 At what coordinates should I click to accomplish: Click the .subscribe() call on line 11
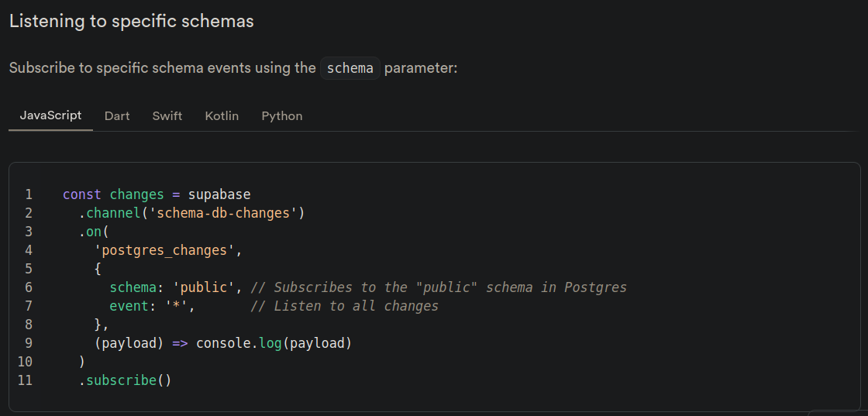pyautogui.click(x=124, y=380)
